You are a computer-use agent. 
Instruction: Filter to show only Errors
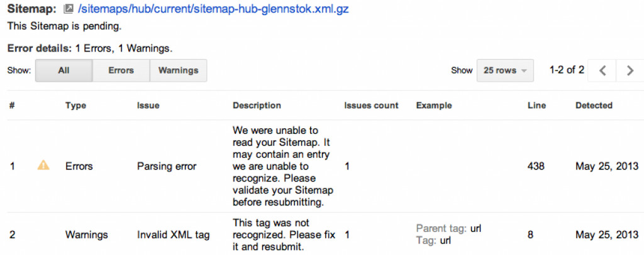[121, 70]
